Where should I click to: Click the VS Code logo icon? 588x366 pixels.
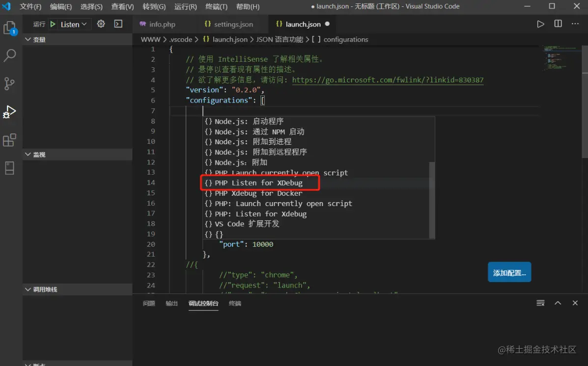click(6, 6)
